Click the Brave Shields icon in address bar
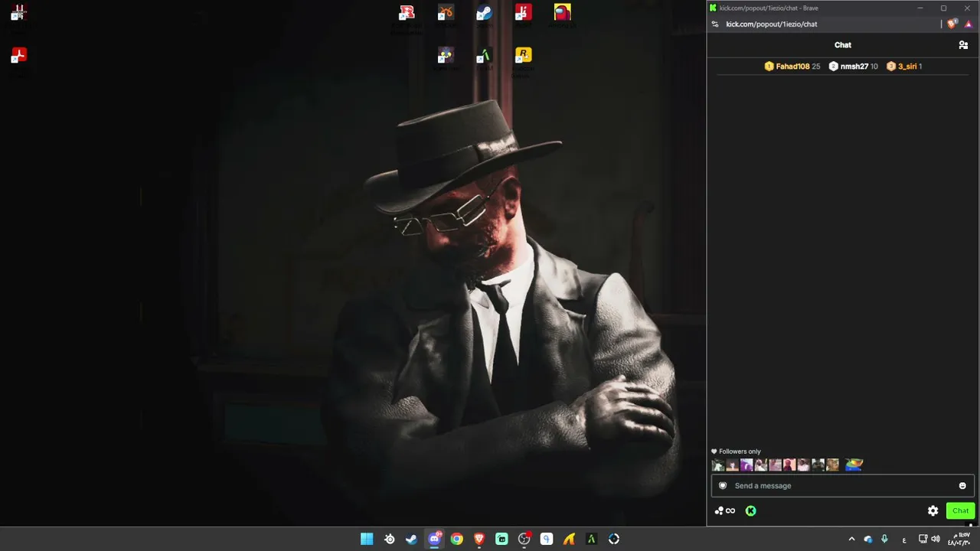 click(952, 24)
